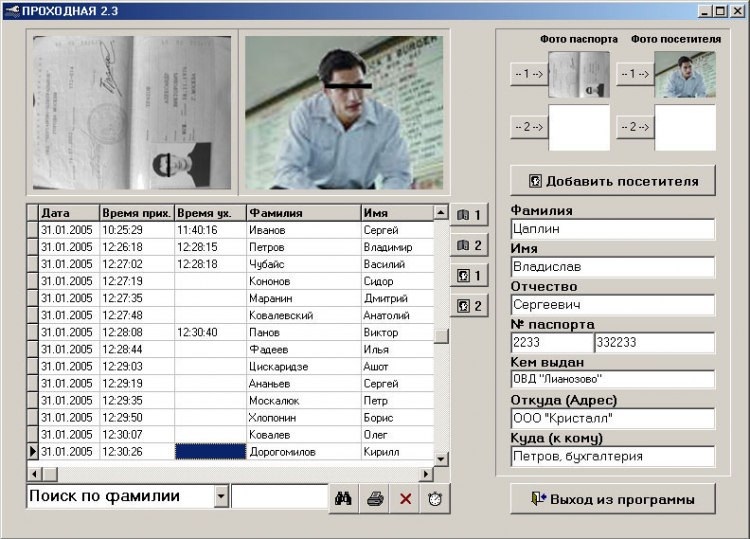Select the 'Цискаридзе' table cell
The image size is (750, 539).
click(304, 366)
